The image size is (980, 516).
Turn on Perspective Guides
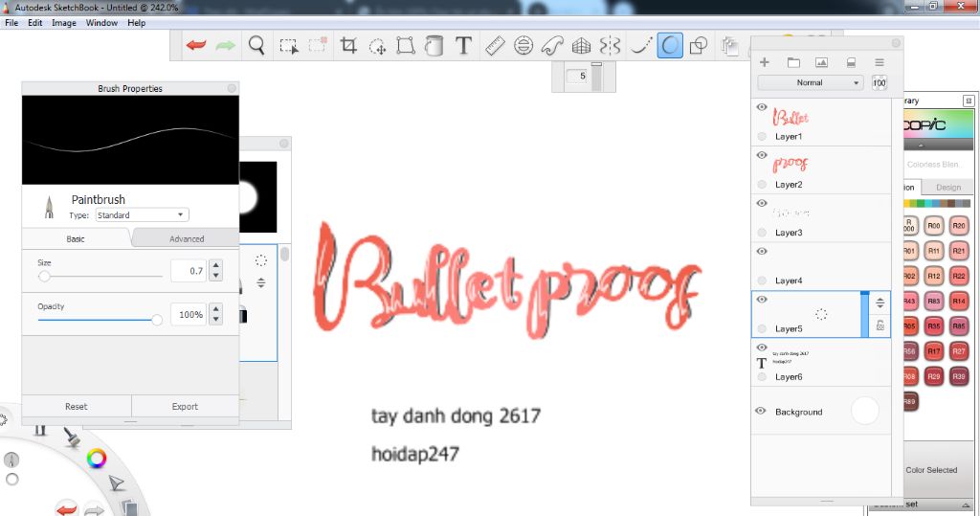pos(581,45)
